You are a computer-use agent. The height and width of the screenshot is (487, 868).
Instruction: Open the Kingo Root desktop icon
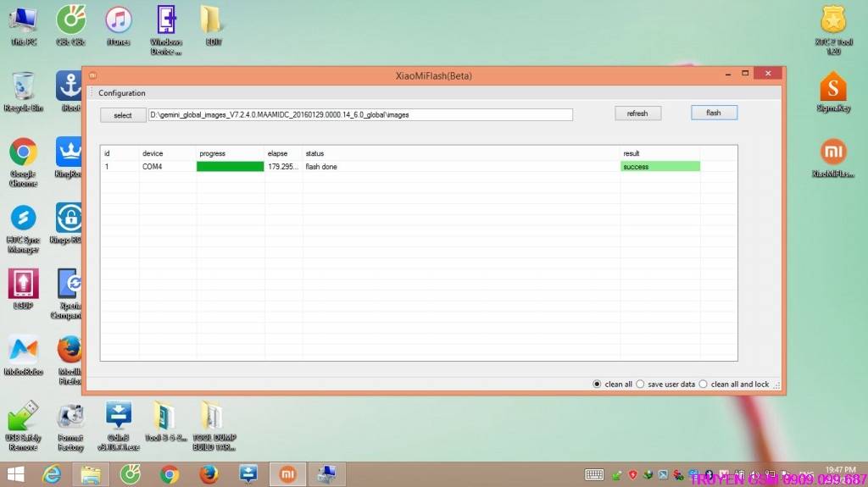click(68, 224)
